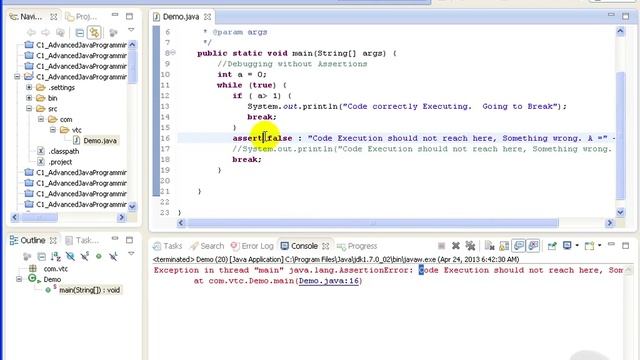
Task: Toggle Link with Editor in Navigator
Action: click(x=94, y=32)
